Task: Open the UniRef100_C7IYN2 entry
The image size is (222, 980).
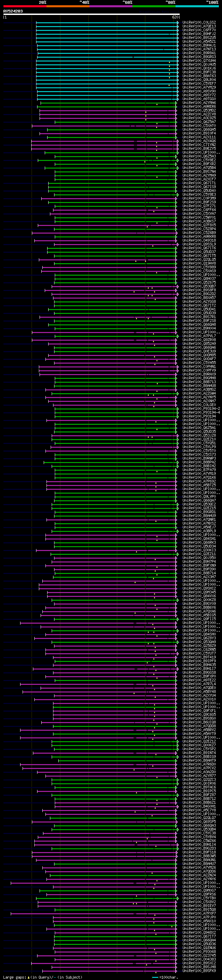Action: [199, 145]
